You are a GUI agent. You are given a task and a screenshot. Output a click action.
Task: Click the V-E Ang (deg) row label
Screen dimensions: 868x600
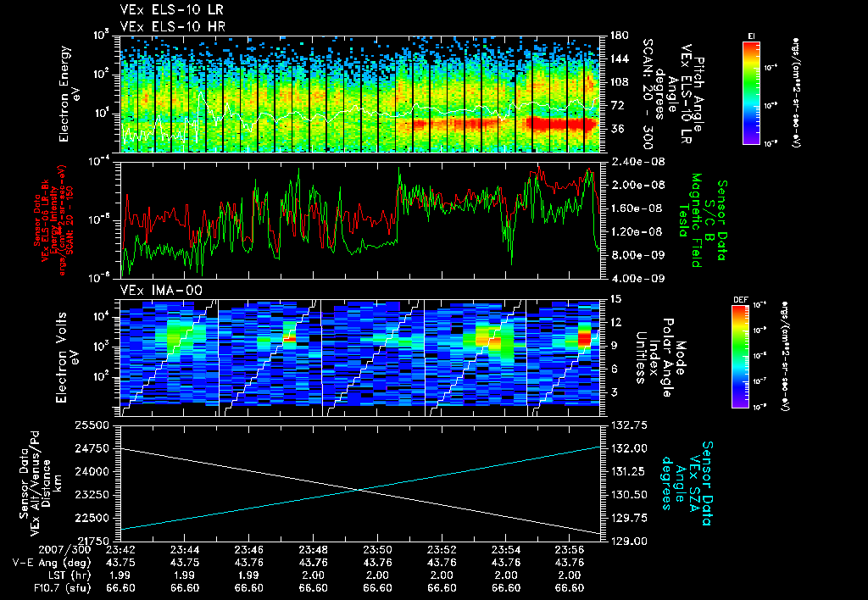pos(51,563)
